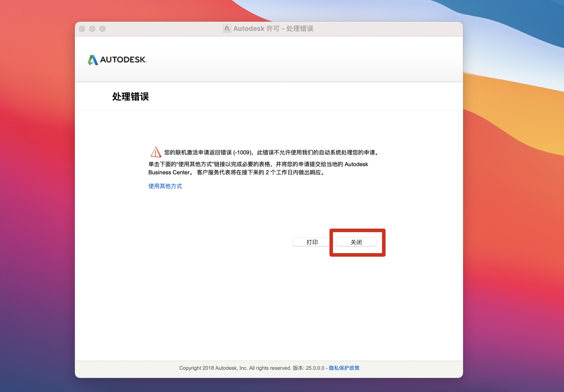Viewport: 564px width, 392px height.
Task: Click the red warning triangle icon
Action: [156, 152]
